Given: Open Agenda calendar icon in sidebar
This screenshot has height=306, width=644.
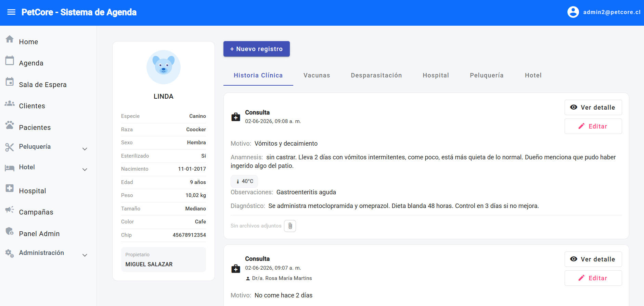Looking at the screenshot, I should point(10,60).
